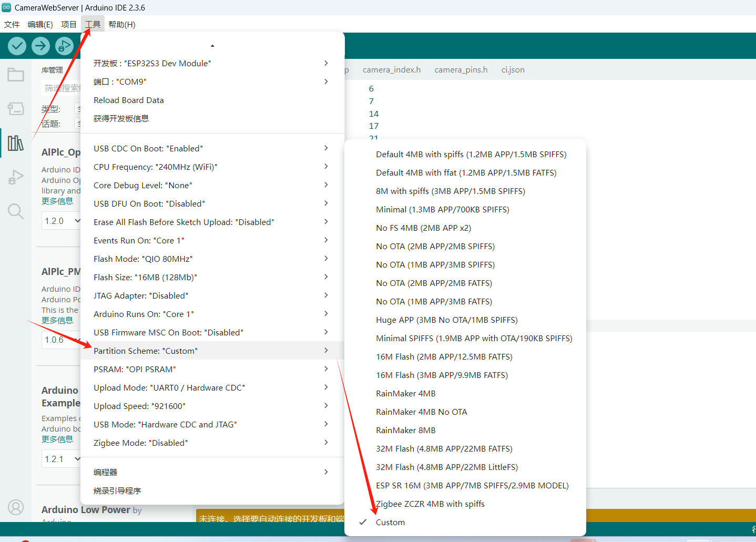756x542 pixels.
Task: Expand the 端口 COM9 submenu
Action: coord(212,81)
